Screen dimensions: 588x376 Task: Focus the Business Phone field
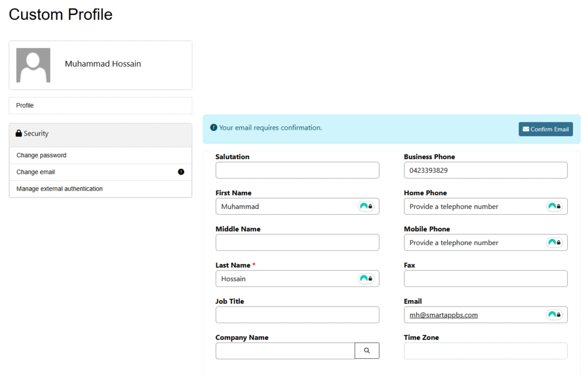coord(485,170)
